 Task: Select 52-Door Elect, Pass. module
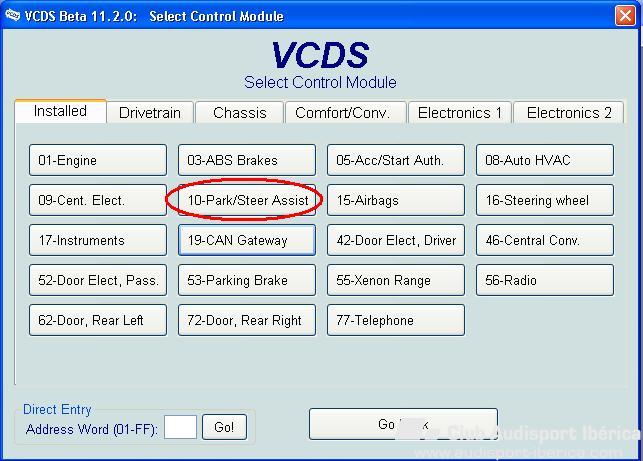[x=98, y=280]
